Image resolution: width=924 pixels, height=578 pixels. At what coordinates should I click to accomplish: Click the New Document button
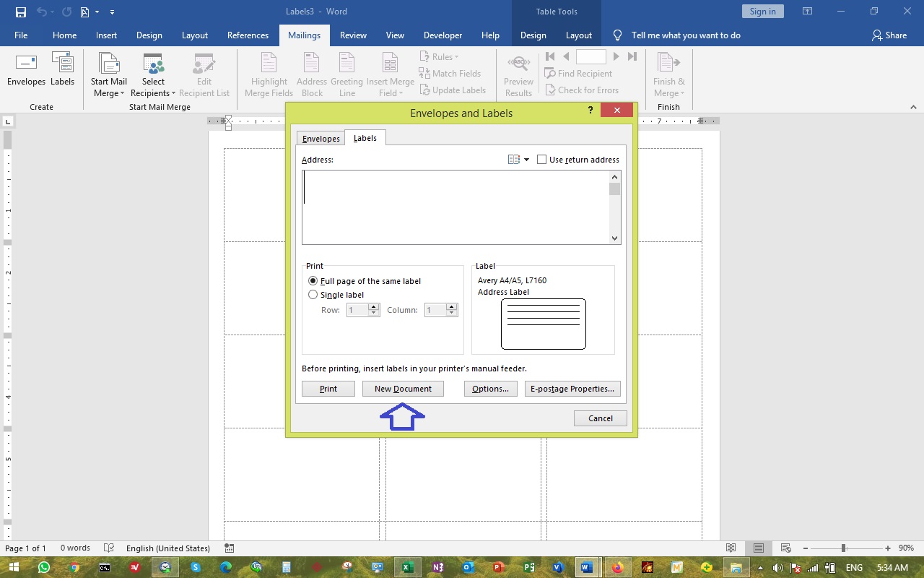point(403,389)
